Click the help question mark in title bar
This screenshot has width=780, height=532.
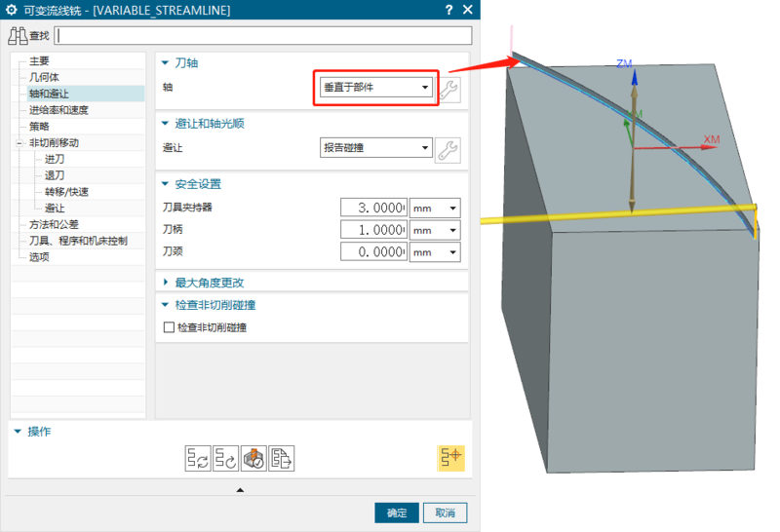coord(448,10)
